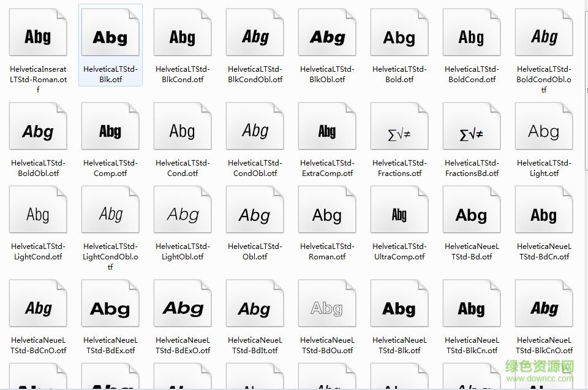Click HelveticaNeueLTStd-BdExO.otf font icon
588x390 pixels.
click(x=183, y=304)
